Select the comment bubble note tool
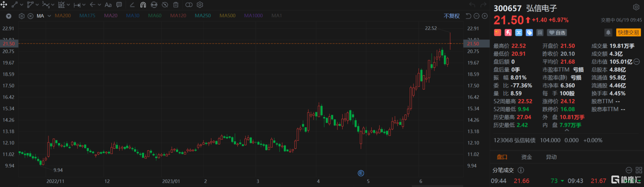The width and height of the screenshot is (644, 187). 119,5
